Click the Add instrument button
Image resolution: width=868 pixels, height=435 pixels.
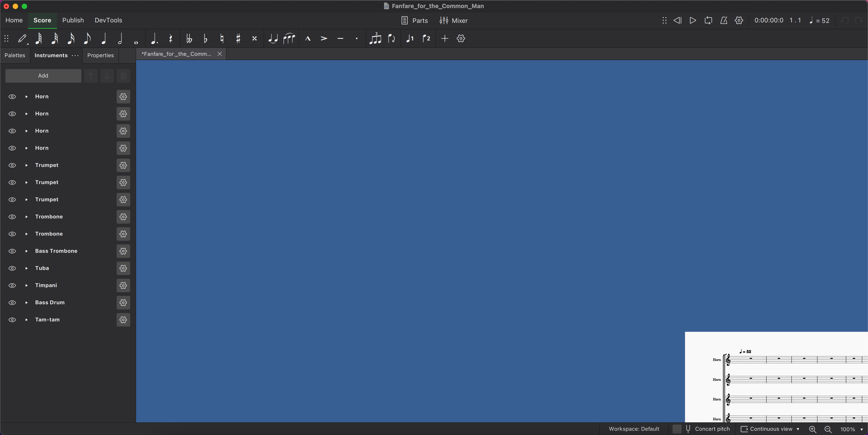coord(43,76)
